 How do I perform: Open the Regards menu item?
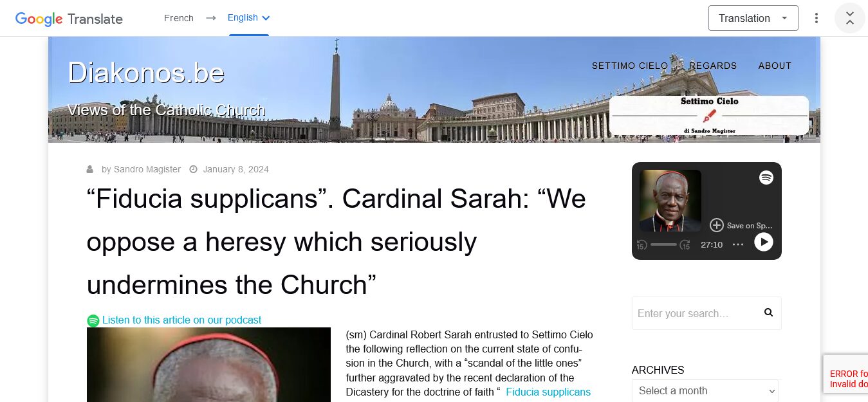click(x=713, y=66)
